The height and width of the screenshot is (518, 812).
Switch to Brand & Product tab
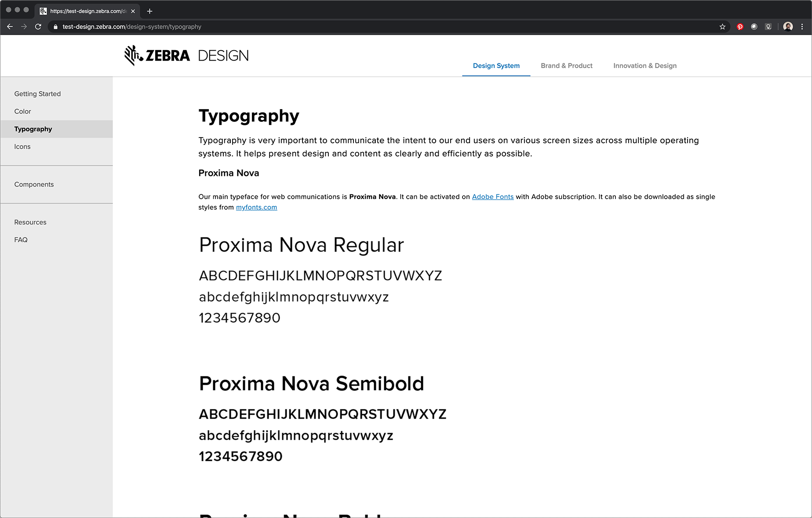pyautogui.click(x=566, y=66)
